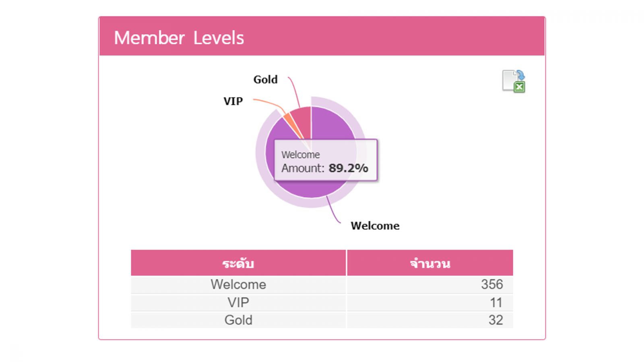Click the 11 count cell
The image size is (644, 362).
click(430, 302)
